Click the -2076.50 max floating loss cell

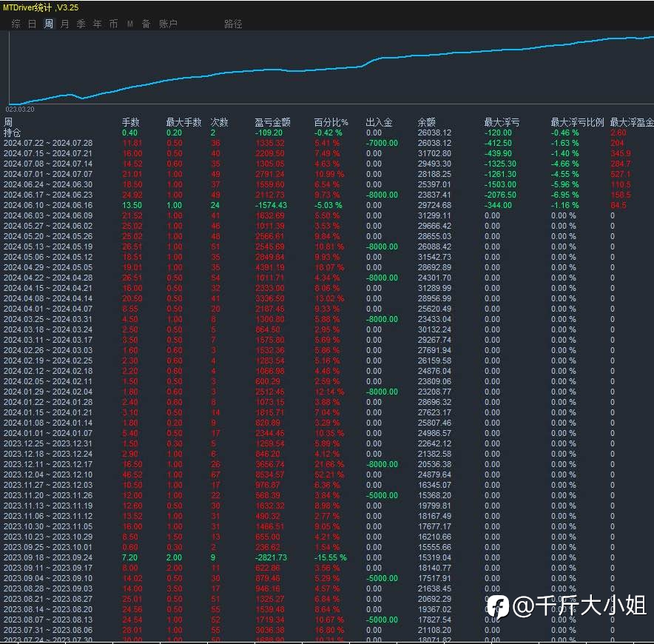point(500,195)
